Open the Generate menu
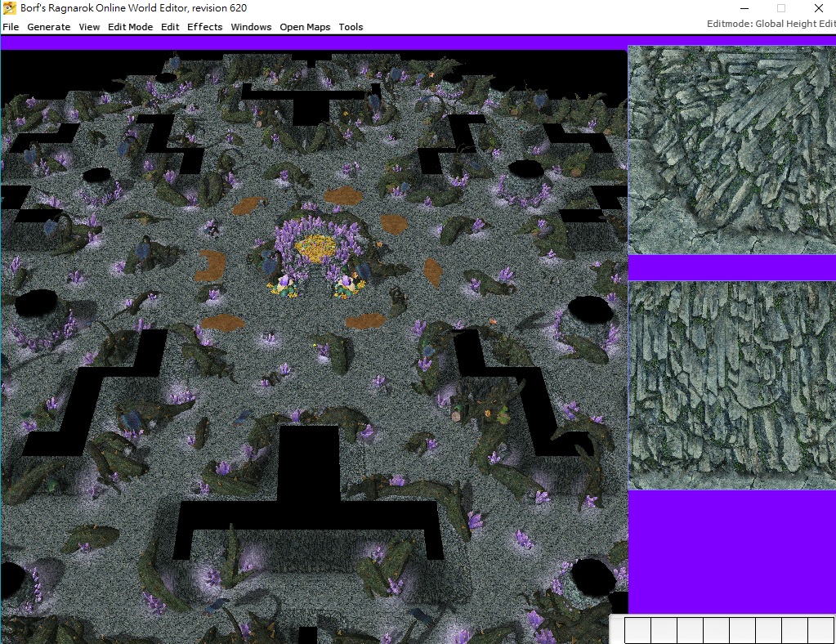This screenshot has height=644, width=836. click(x=48, y=27)
